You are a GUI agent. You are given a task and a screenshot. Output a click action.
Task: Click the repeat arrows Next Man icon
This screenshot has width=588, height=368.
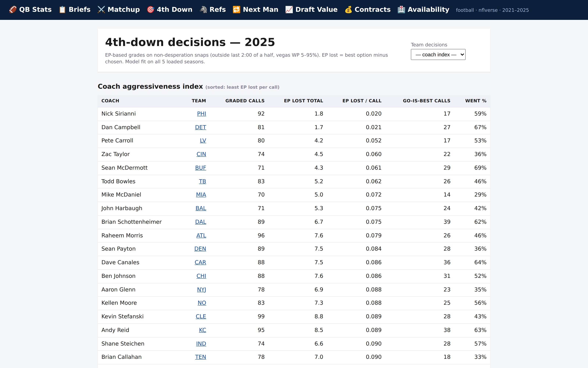[x=237, y=10]
